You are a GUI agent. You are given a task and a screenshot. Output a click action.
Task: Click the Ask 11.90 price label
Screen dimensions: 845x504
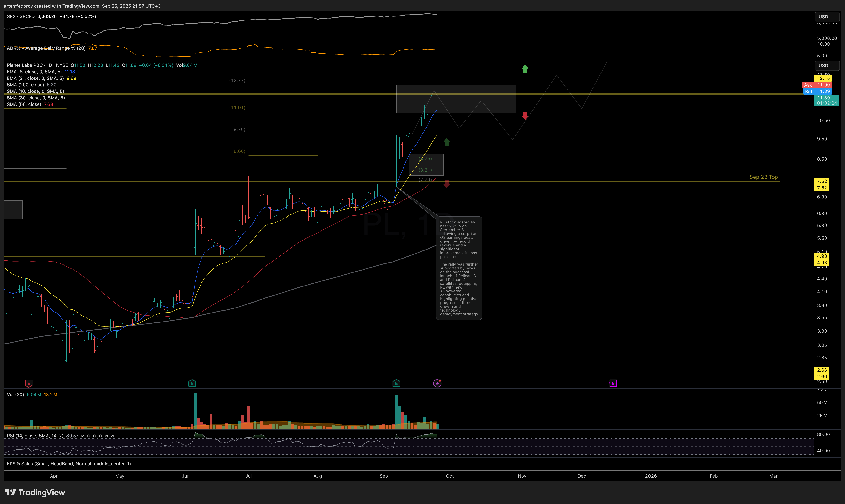pos(817,85)
